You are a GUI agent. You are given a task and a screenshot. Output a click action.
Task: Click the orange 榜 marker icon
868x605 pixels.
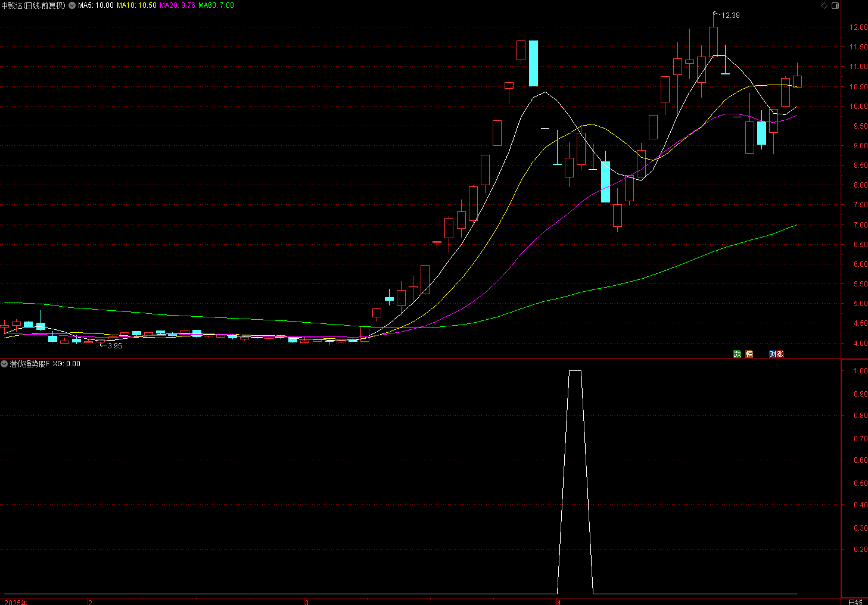749,354
